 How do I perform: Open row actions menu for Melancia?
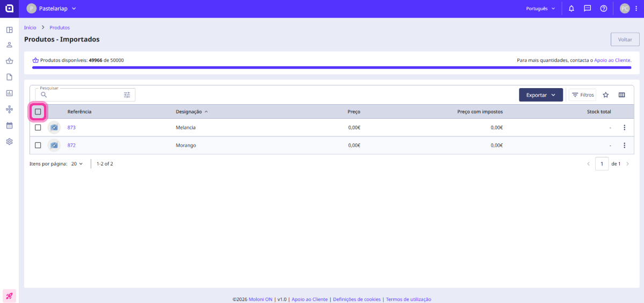tap(624, 127)
